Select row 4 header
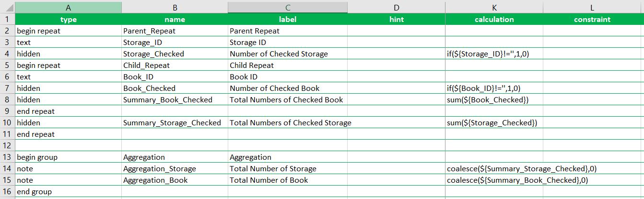 (x=7, y=54)
